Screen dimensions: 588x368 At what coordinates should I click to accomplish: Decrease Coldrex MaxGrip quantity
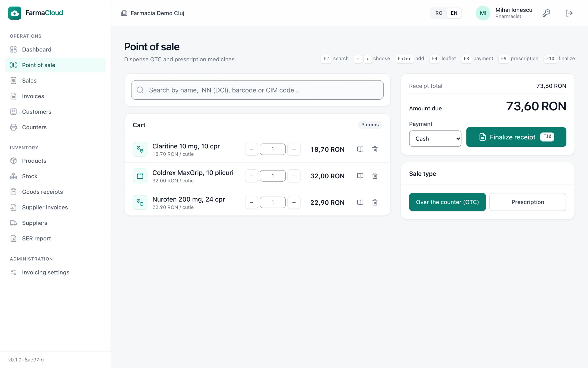251,176
